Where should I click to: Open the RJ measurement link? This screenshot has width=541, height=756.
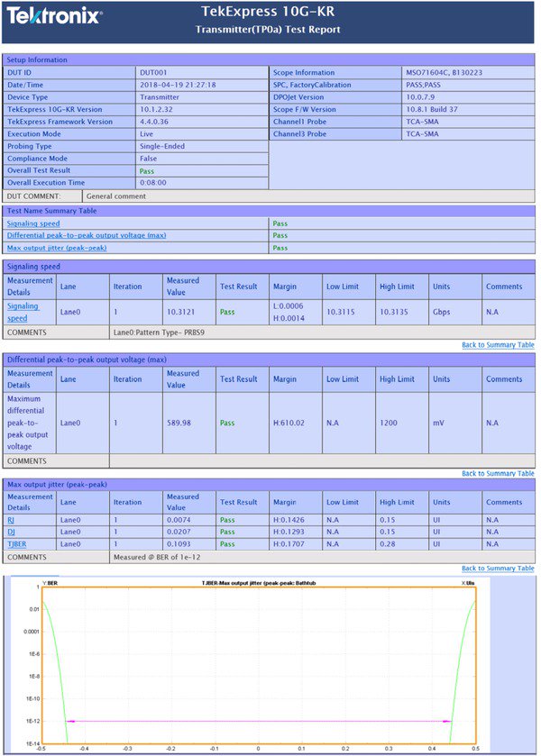(10, 519)
